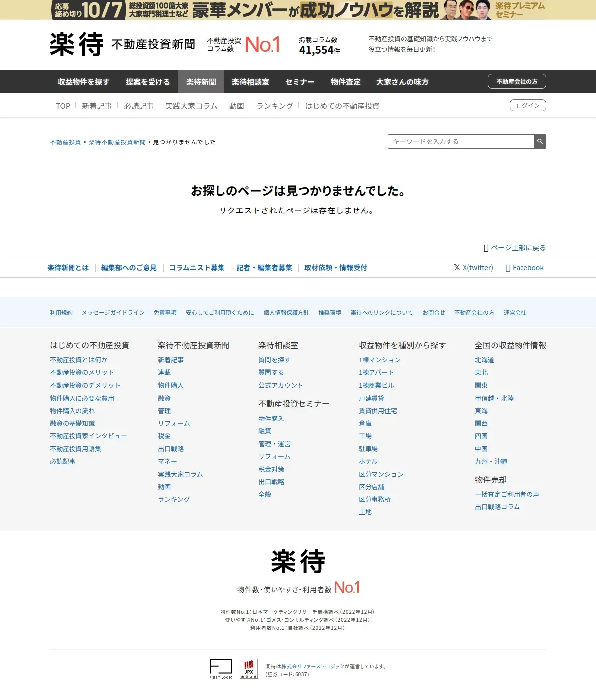Open 管理・運営 seminar link
The height and width of the screenshot is (700, 596).
(274, 444)
